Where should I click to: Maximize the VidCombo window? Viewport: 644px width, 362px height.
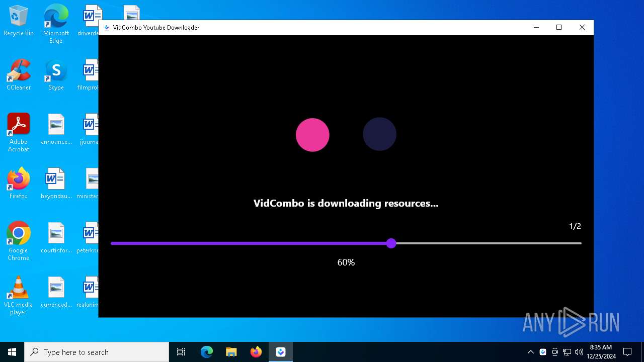coord(559,28)
